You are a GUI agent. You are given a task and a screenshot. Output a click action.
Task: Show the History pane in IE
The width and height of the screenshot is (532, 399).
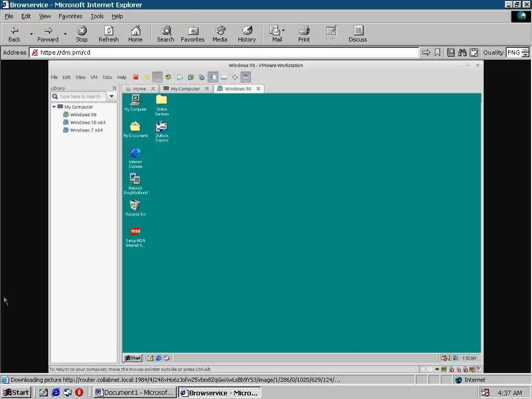click(x=247, y=34)
